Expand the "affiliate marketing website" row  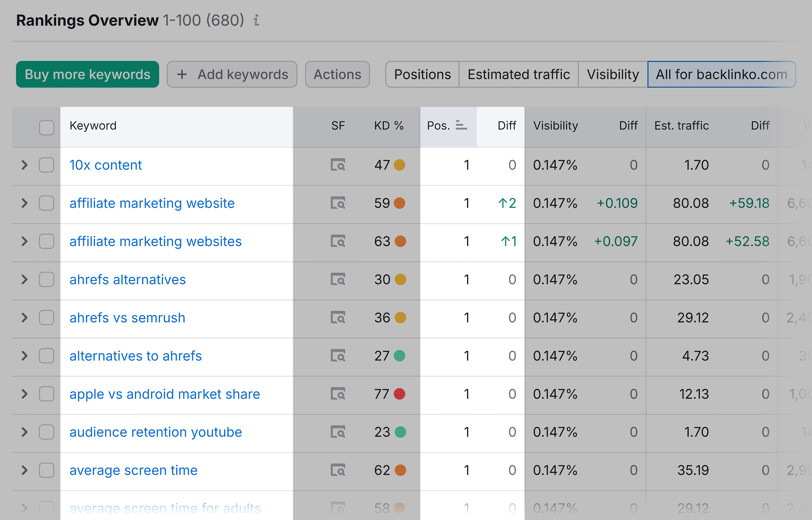24,203
